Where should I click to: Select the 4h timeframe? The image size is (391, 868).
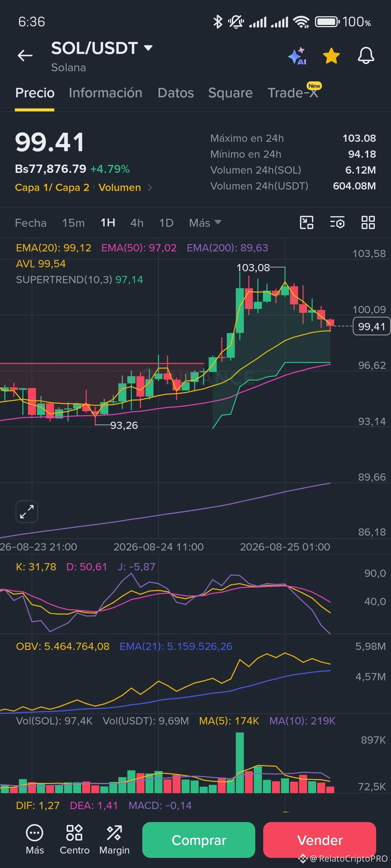click(137, 223)
